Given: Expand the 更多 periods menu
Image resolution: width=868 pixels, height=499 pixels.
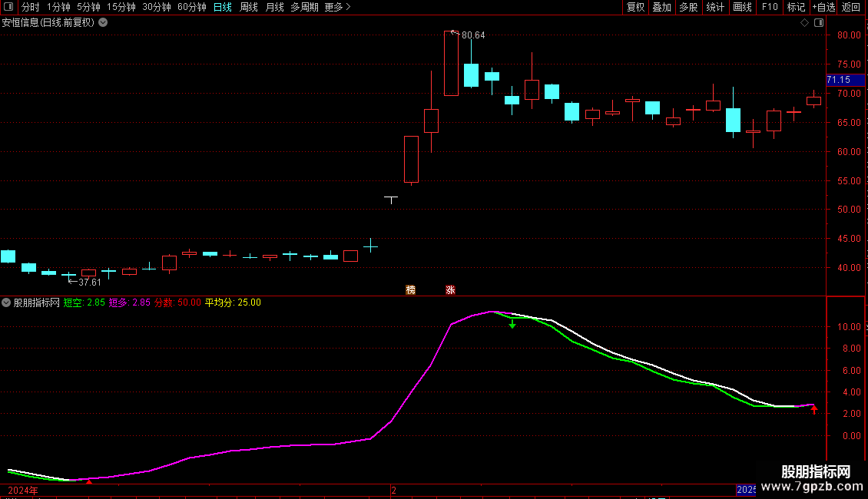Looking at the screenshot, I should 338,7.
